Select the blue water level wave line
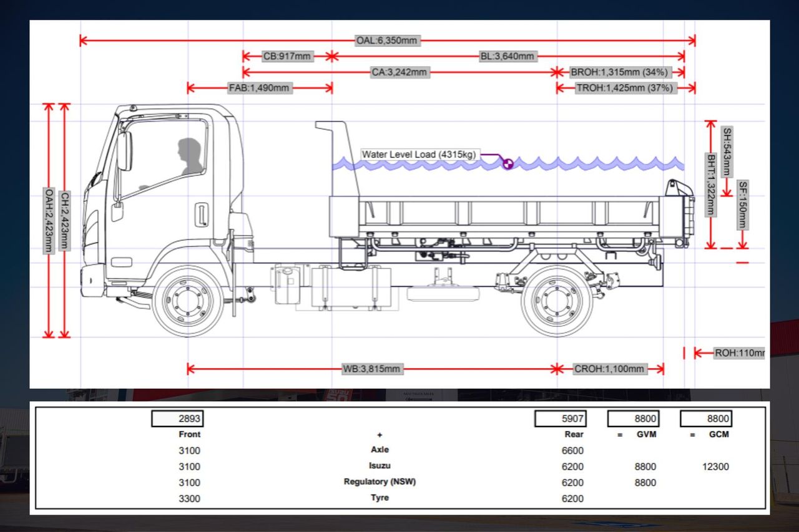This screenshot has width=799, height=532. [508, 164]
